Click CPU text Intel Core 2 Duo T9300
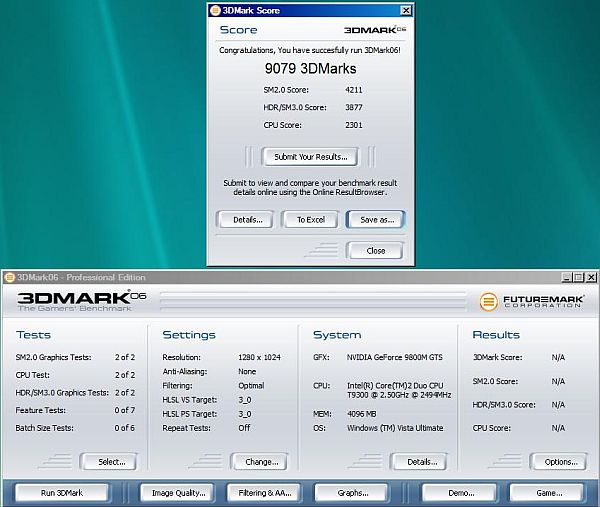 point(399,390)
